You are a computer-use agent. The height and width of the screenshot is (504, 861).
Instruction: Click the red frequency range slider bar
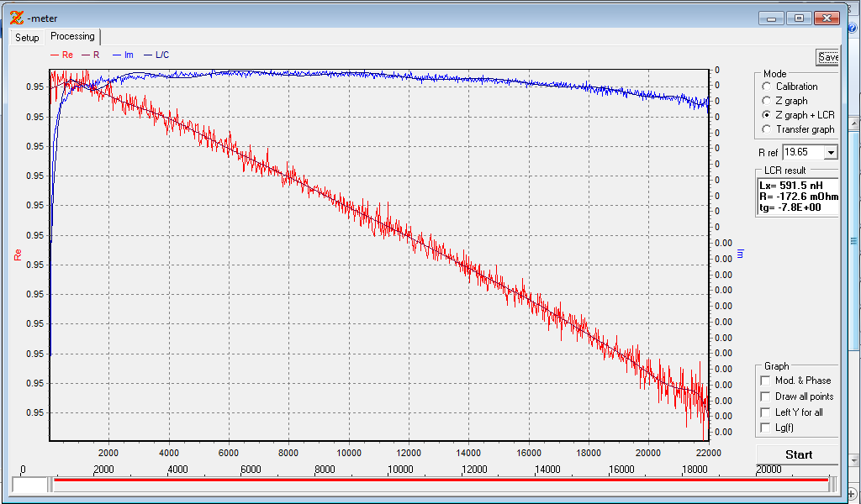coord(441,480)
